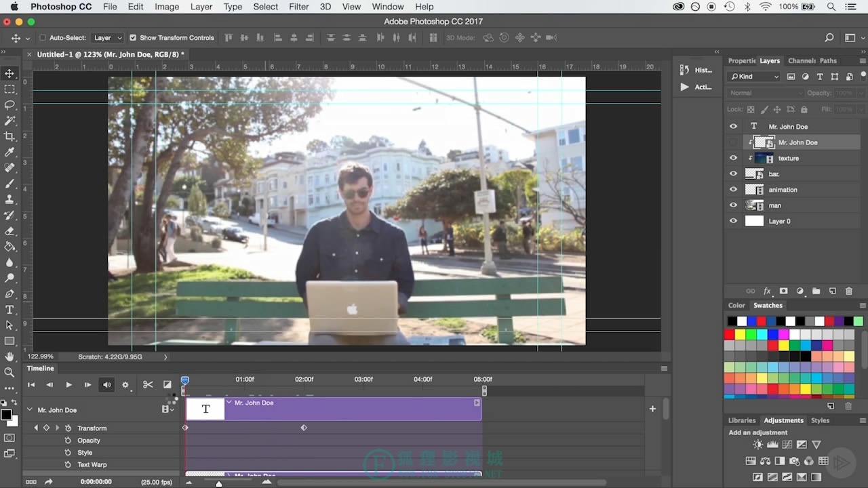The width and height of the screenshot is (868, 488).
Task: Choose the Pen tool
Action: point(9,294)
